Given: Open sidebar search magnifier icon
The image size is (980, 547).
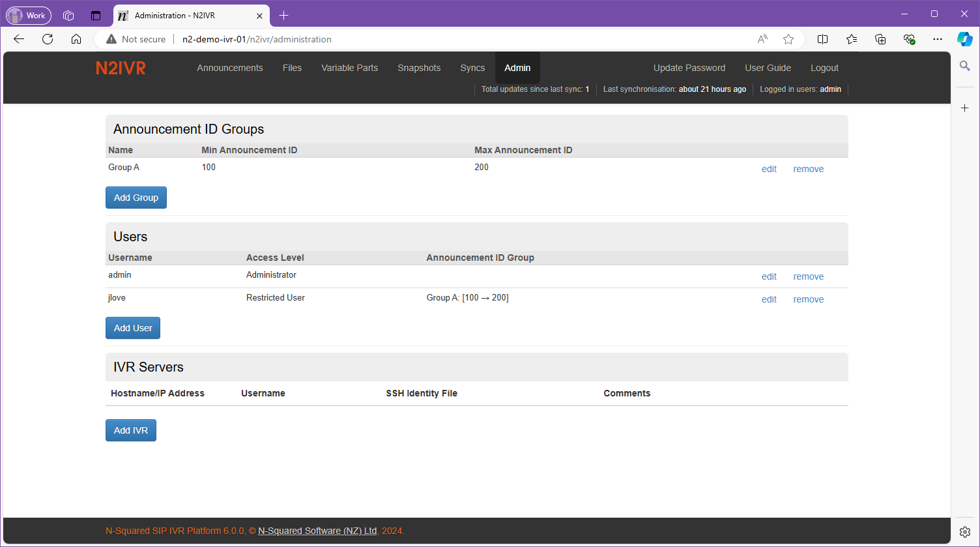Looking at the screenshot, I should point(964,66).
